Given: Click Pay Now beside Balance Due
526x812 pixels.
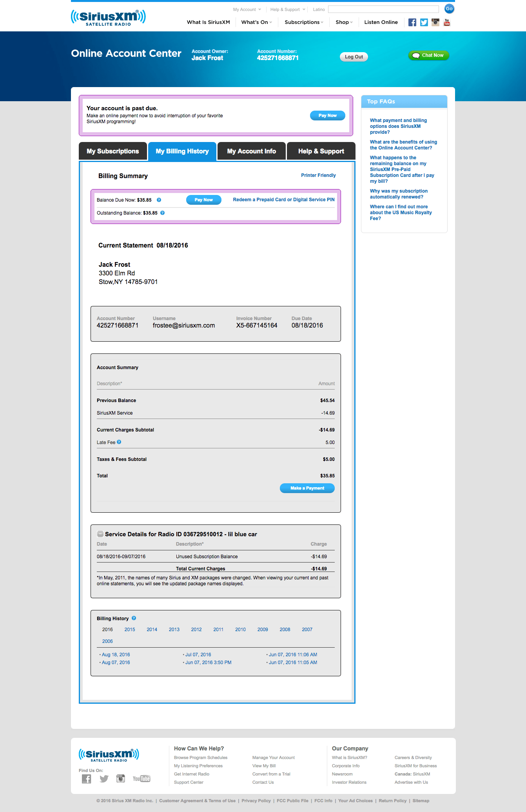Looking at the screenshot, I should [204, 200].
